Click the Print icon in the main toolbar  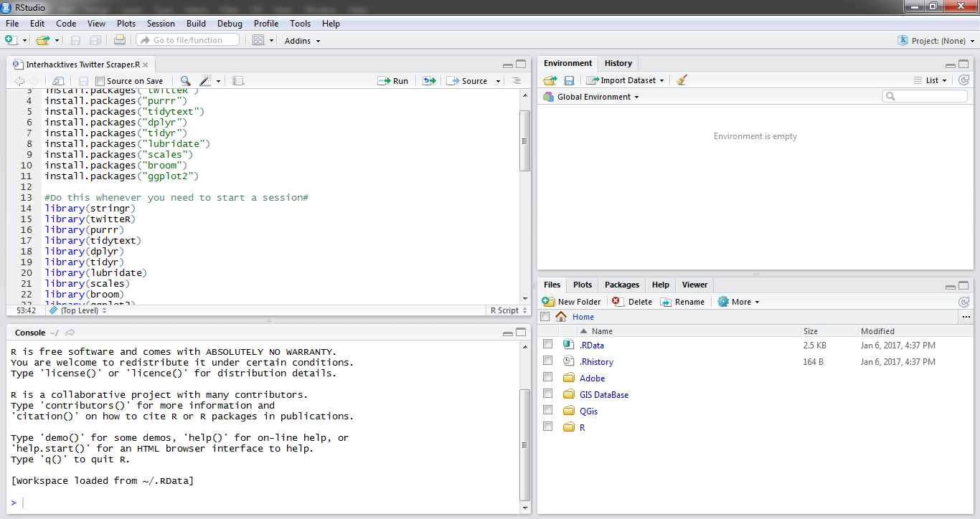[120, 40]
